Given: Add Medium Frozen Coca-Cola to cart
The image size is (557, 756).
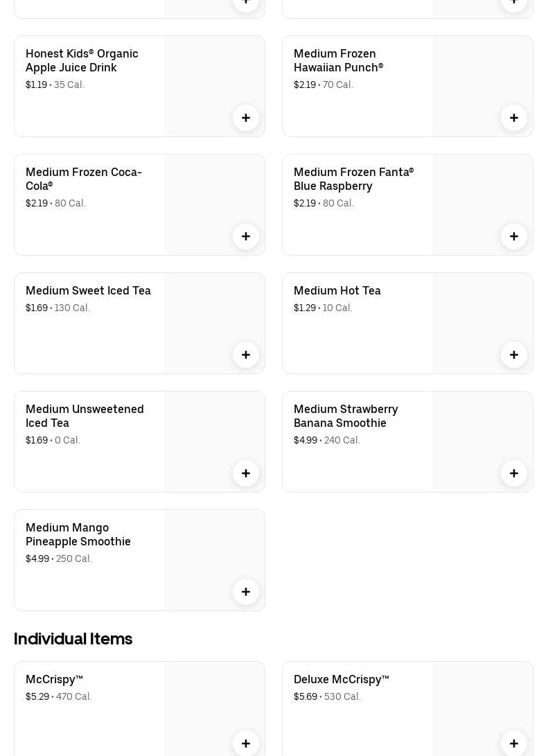Looking at the screenshot, I should coord(246,236).
